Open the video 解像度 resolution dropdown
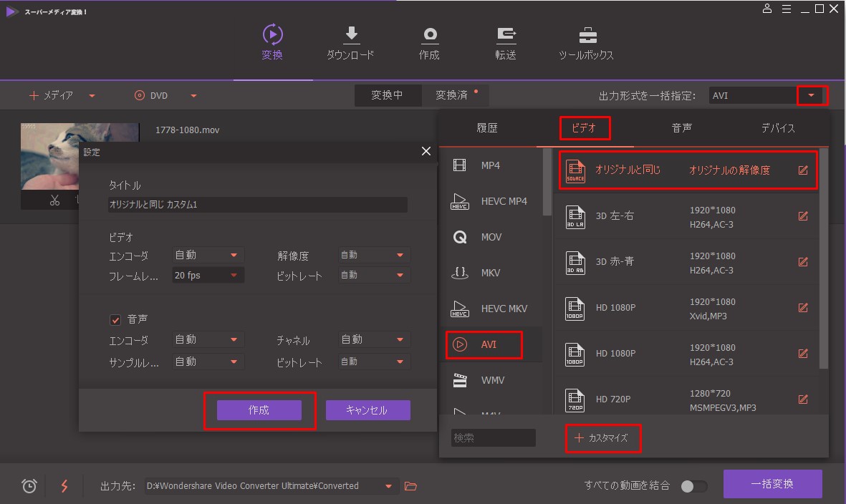The width and height of the screenshot is (846, 504). tap(400, 255)
